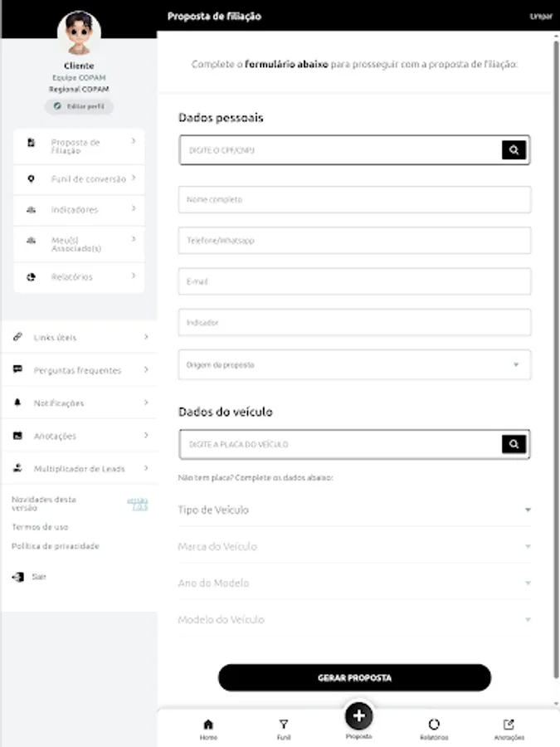Click the Sair logout icon
This screenshot has width=560, height=747.
[18, 576]
